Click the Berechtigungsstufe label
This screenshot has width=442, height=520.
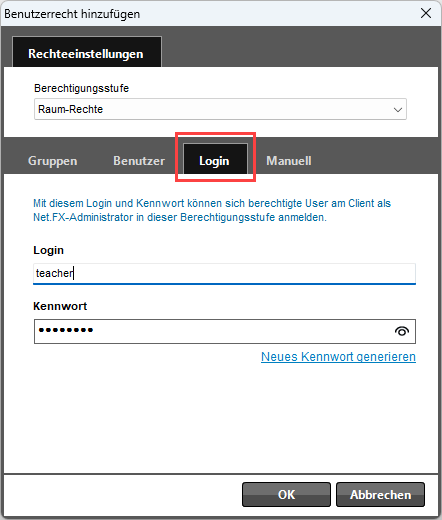(81, 88)
